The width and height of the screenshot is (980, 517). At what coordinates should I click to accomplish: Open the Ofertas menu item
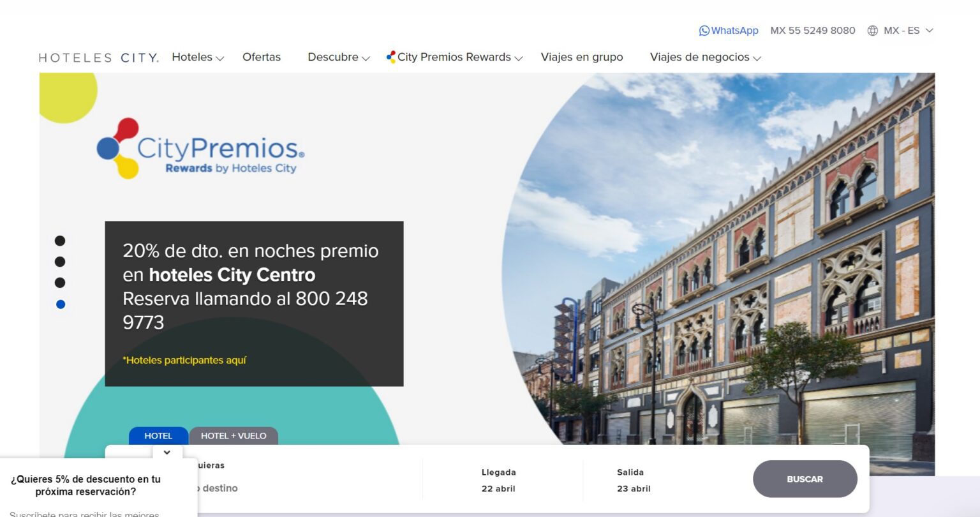point(262,57)
